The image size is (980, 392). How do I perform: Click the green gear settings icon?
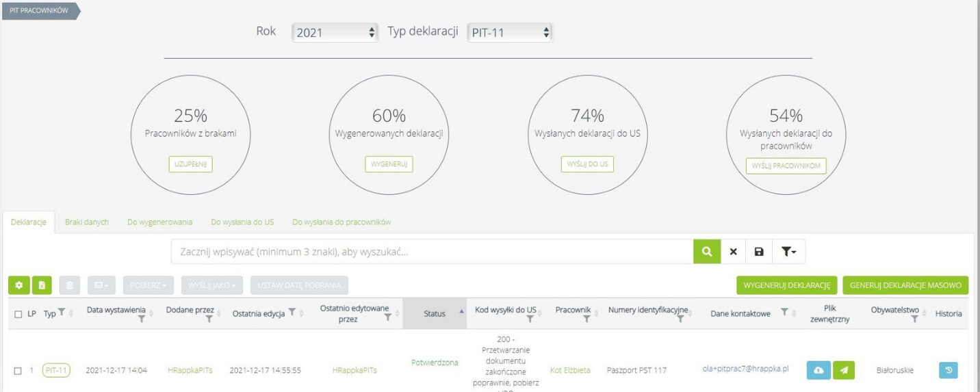[18, 285]
